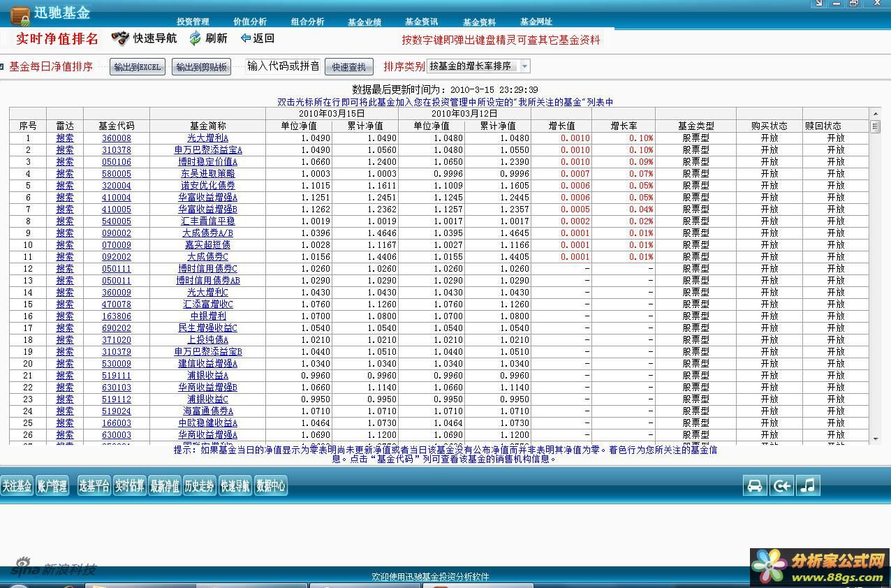Open the 基金资讯 menu
891x588 pixels.
(x=422, y=22)
